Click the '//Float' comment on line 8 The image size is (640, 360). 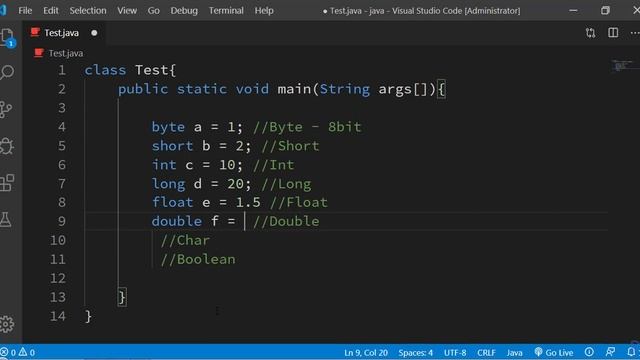pos(299,202)
